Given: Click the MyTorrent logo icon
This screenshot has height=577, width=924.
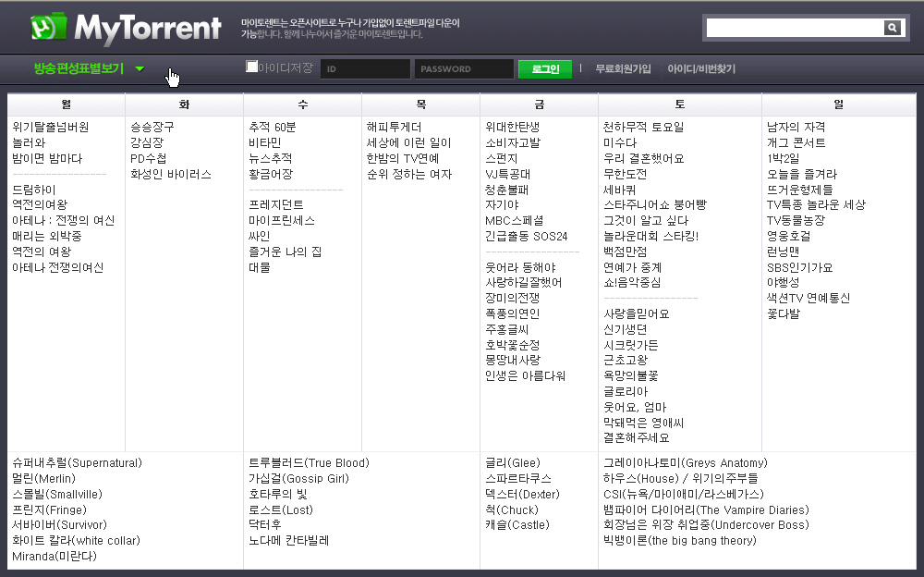Looking at the screenshot, I should point(48,26).
